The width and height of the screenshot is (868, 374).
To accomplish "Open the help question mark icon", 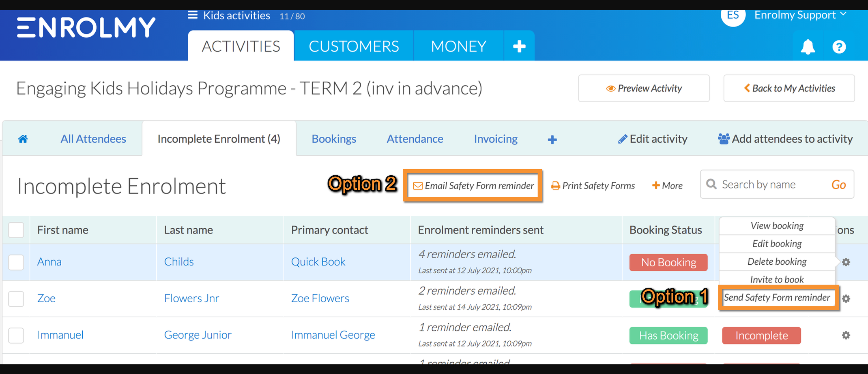I will coord(839,47).
